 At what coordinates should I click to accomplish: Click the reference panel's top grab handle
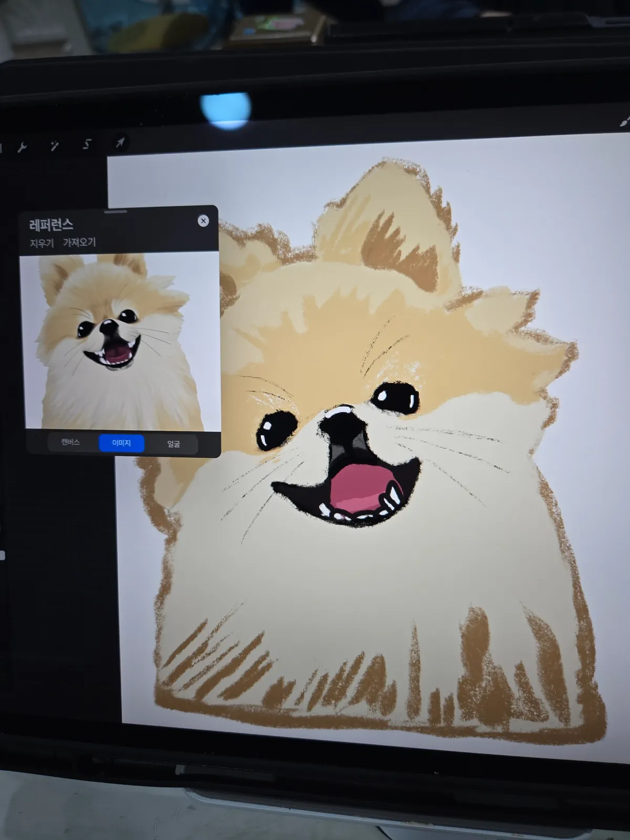click(115, 212)
